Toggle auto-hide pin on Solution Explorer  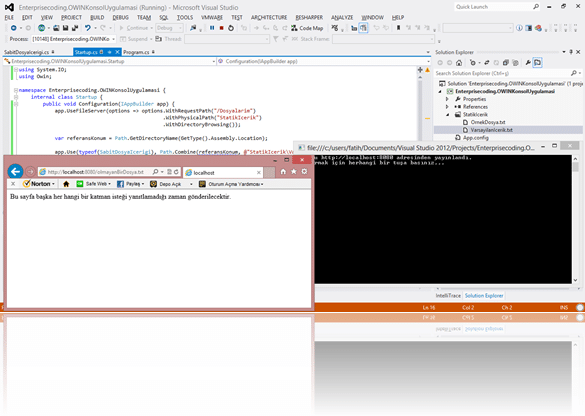tap(571, 52)
